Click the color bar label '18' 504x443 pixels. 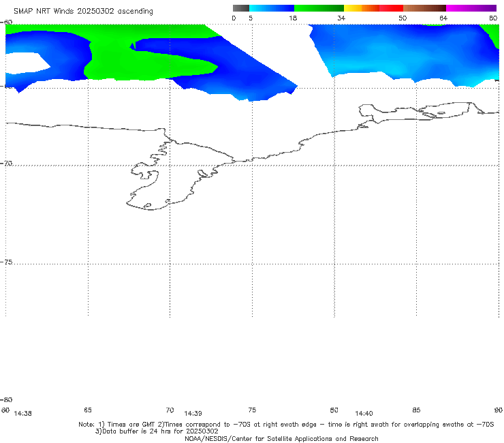tap(293, 18)
